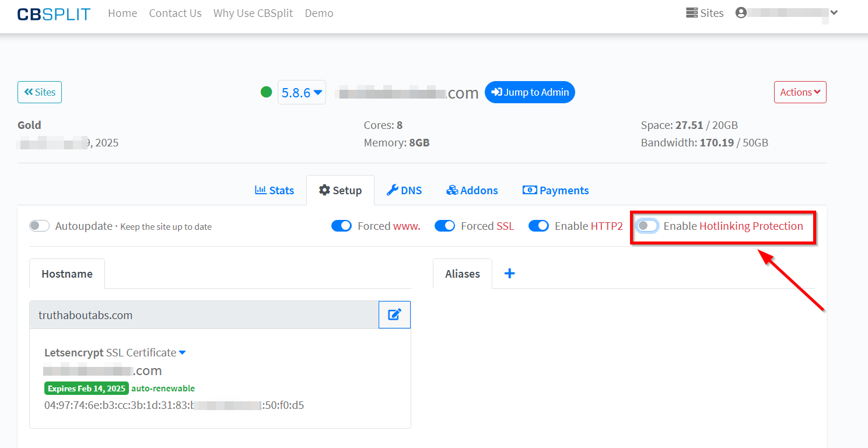This screenshot has width=868, height=448.
Task: Disable the Forced SSL switch
Action: pyautogui.click(x=444, y=226)
